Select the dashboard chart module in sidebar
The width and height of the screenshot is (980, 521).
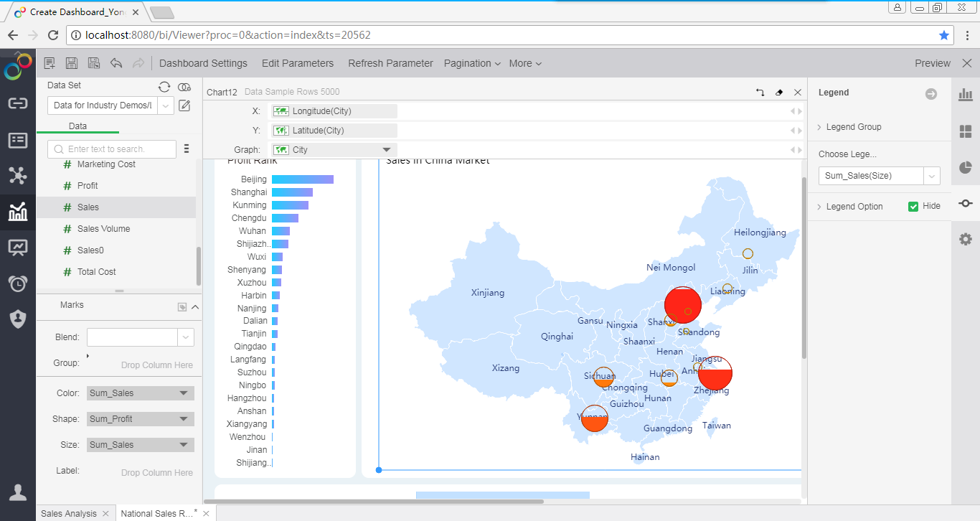click(18, 212)
